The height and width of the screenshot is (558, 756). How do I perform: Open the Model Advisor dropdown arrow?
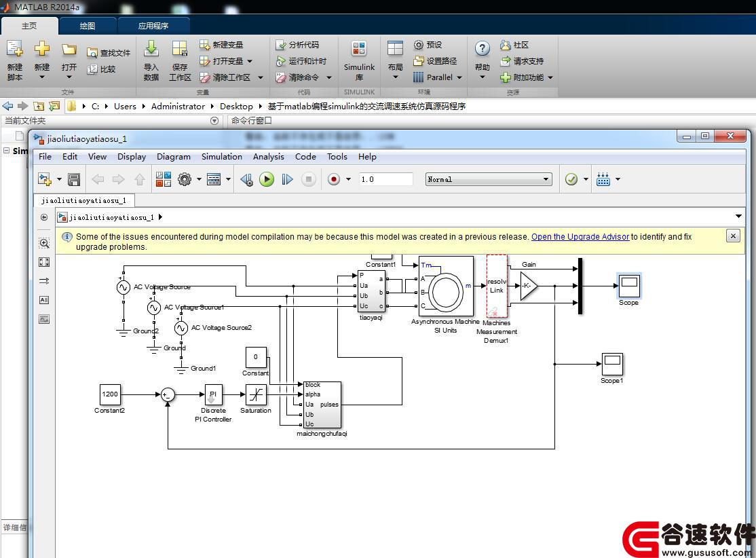(x=586, y=179)
